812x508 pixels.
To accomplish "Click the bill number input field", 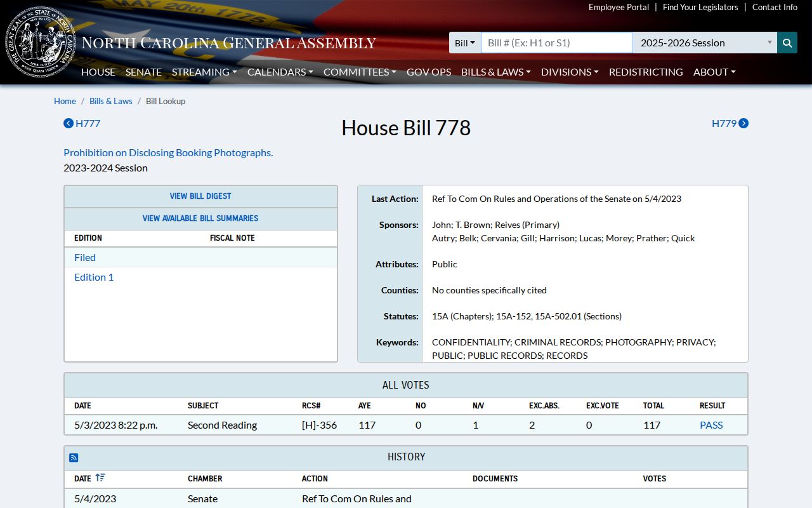I will point(556,43).
